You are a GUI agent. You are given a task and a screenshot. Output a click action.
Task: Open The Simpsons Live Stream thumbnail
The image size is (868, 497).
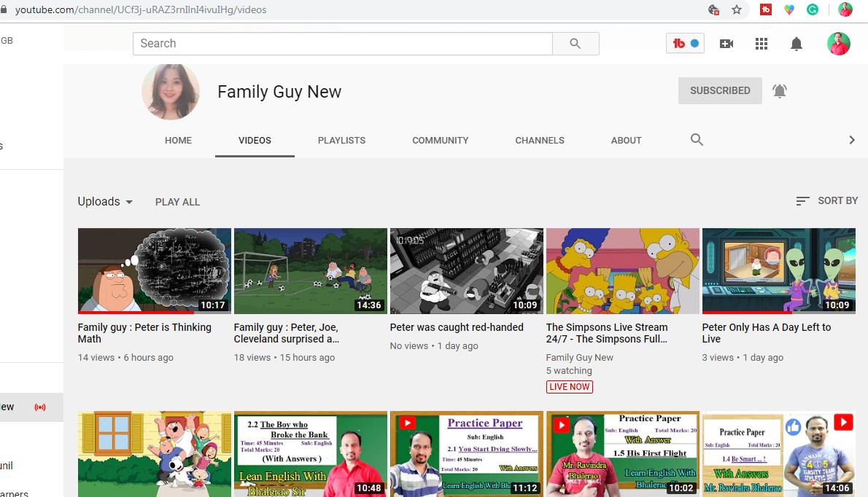[x=623, y=271]
